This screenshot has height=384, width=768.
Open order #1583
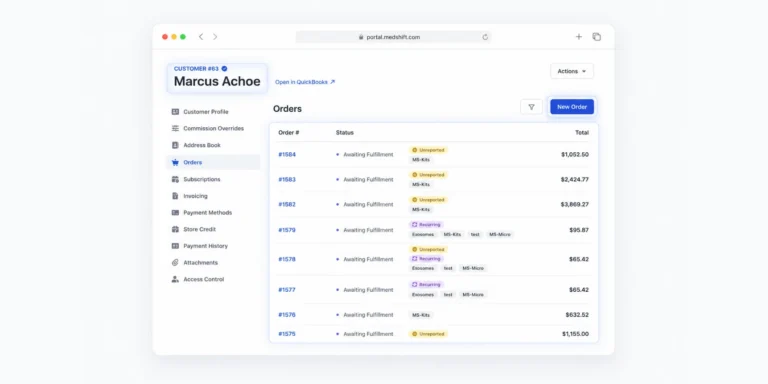pyautogui.click(x=287, y=179)
